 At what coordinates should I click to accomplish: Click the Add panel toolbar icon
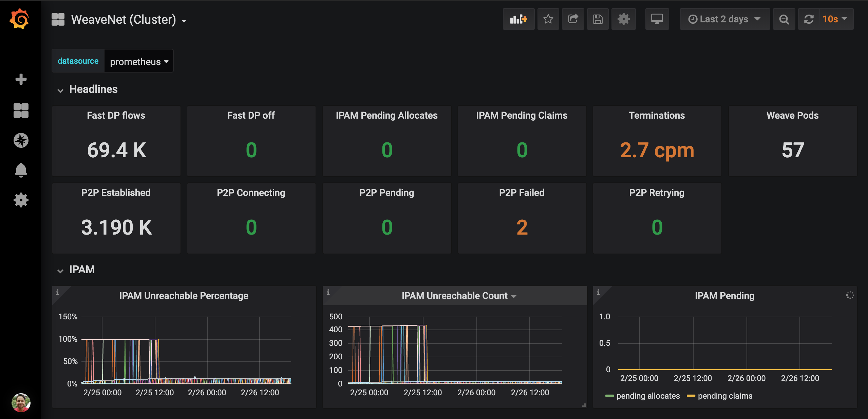(518, 19)
